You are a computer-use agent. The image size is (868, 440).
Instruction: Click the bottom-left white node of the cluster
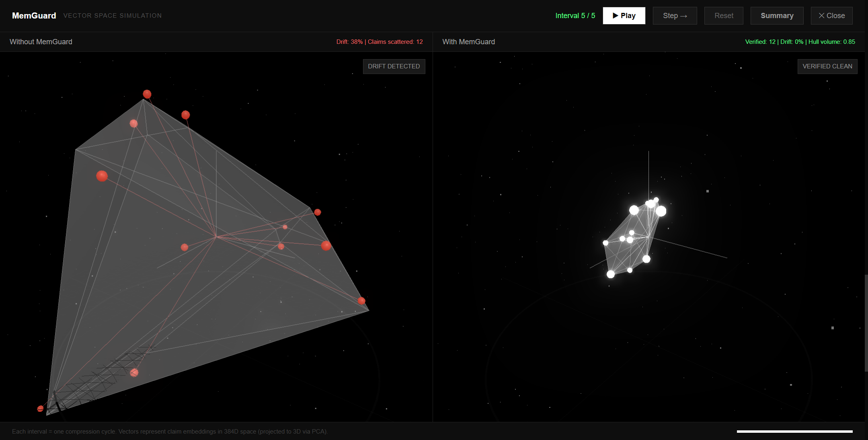coord(611,274)
